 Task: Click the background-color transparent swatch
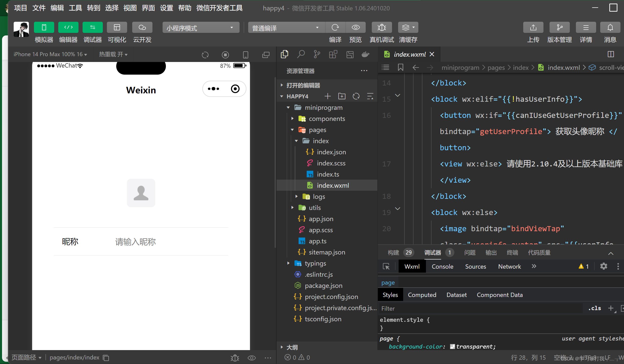pyautogui.click(x=452, y=347)
